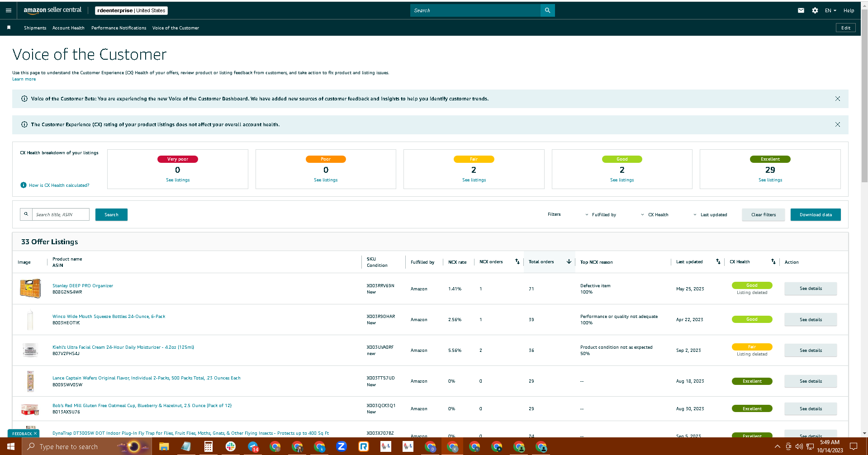Open Lance Captain Wafers product link

pos(146,378)
